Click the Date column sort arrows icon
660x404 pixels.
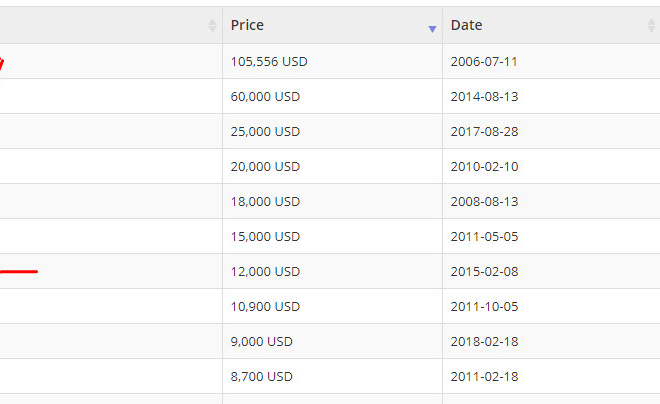[651, 26]
